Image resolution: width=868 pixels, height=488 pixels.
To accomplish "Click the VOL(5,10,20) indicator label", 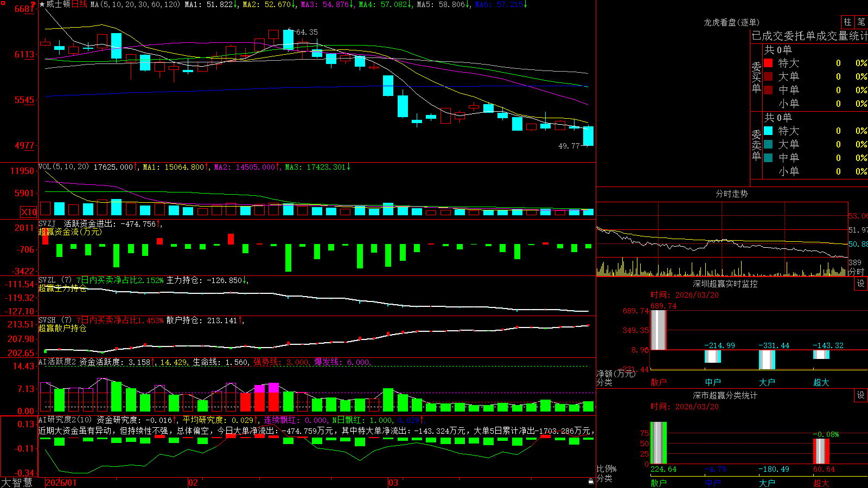I will [63, 166].
